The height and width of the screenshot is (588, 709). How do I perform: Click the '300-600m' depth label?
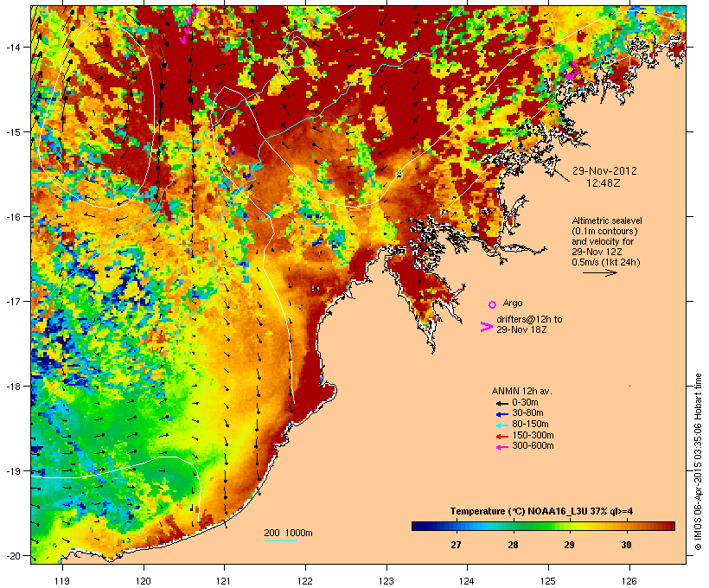[x=533, y=446]
